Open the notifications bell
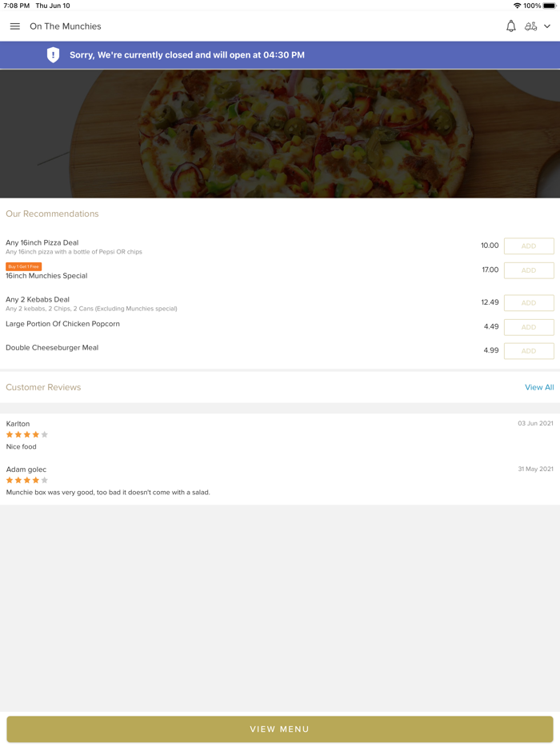Image resolution: width=560 pixels, height=747 pixels. click(x=510, y=26)
